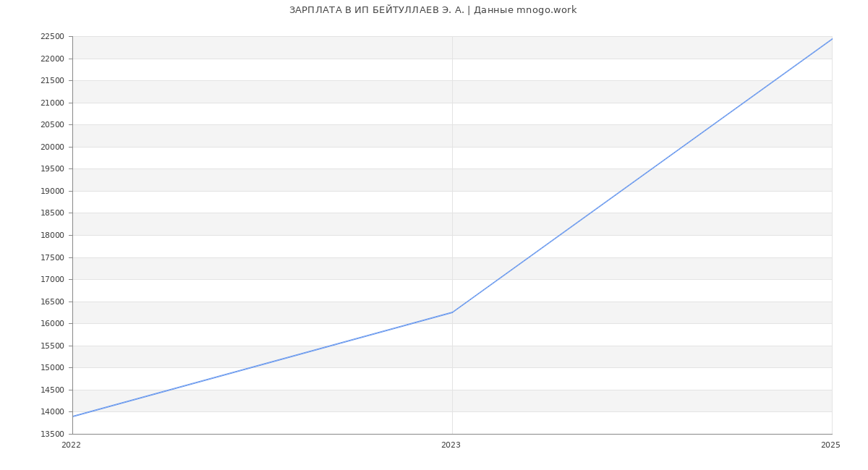Click the line's end point at 2025
The width and height of the screenshot is (868, 470).
[831, 39]
